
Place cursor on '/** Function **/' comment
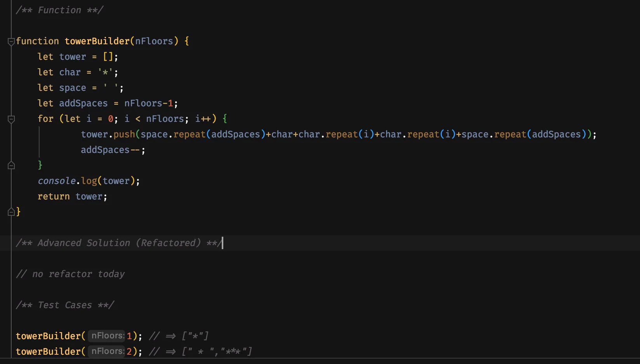click(60, 10)
